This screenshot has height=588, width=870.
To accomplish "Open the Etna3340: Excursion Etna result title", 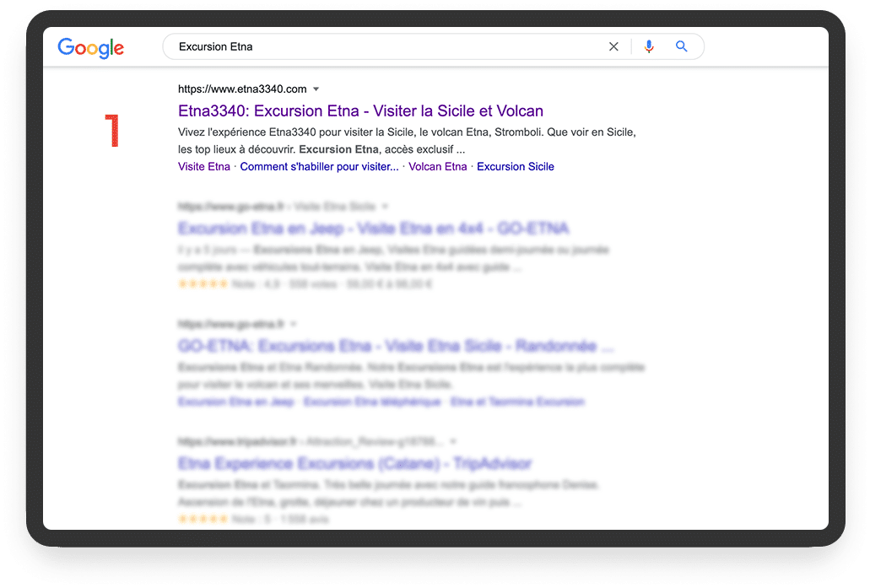I will coord(360,111).
